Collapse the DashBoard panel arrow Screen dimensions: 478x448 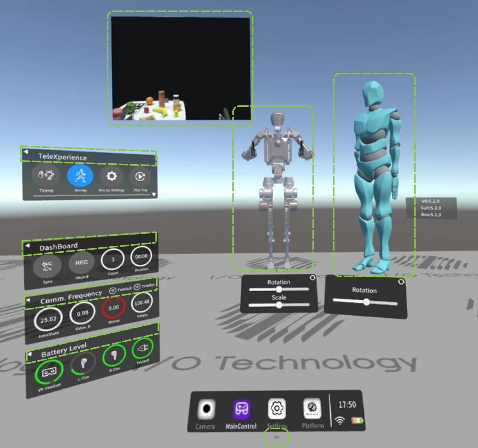pyautogui.click(x=27, y=246)
